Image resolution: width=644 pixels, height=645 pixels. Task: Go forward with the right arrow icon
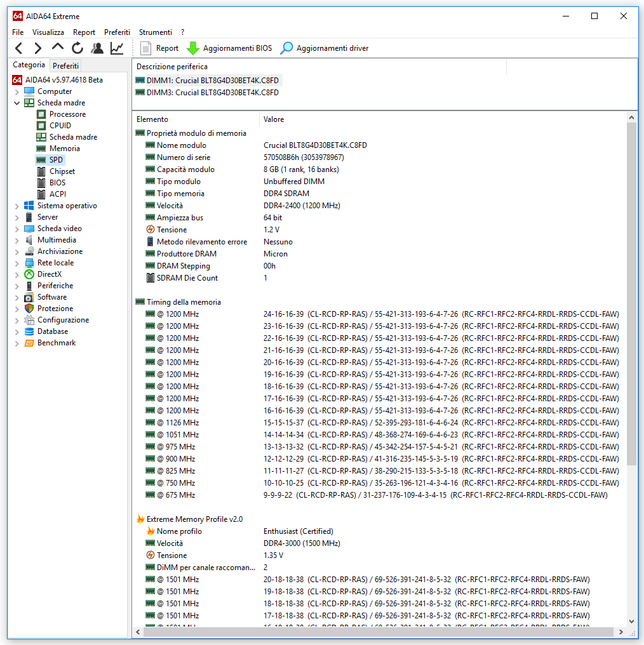tap(38, 48)
